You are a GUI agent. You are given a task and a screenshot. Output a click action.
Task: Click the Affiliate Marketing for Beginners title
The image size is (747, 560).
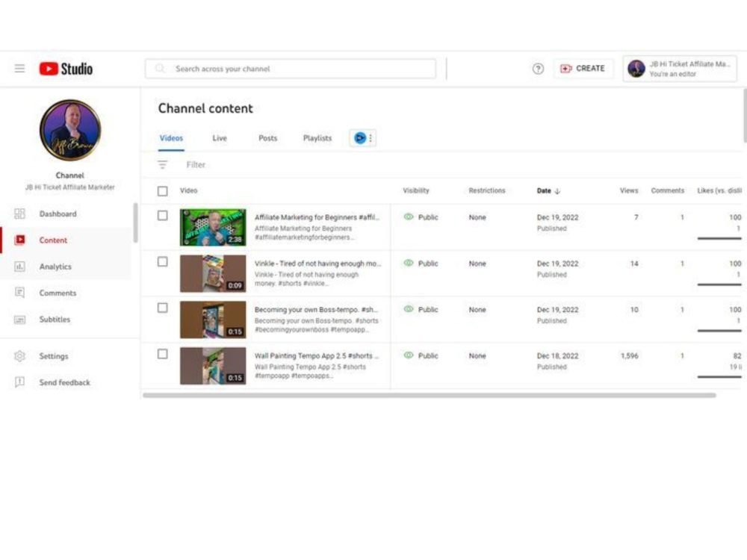[x=317, y=217]
